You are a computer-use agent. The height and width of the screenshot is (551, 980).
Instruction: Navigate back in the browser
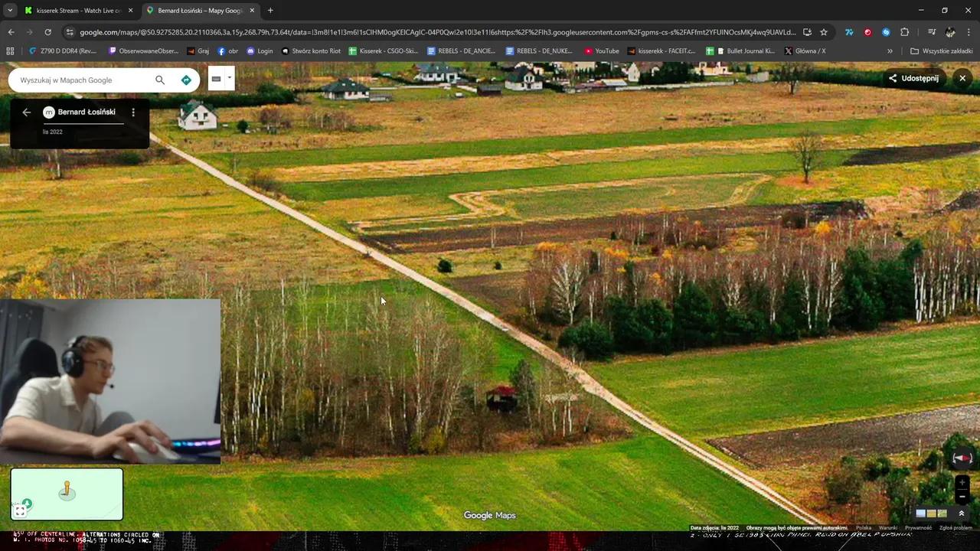(x=11, y=32)
